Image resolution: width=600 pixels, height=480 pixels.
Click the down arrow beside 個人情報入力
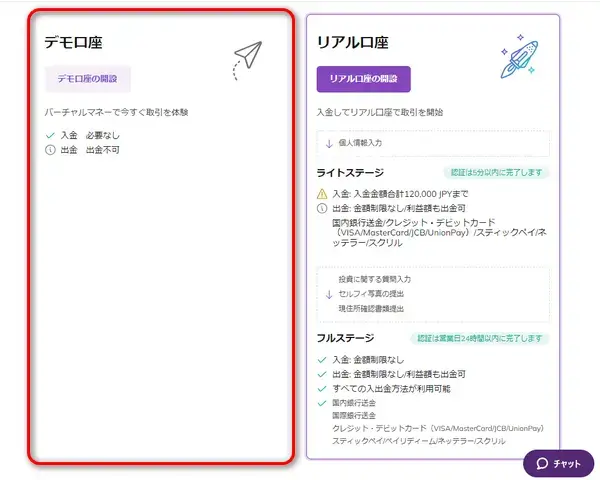click(x=329, y=144)
